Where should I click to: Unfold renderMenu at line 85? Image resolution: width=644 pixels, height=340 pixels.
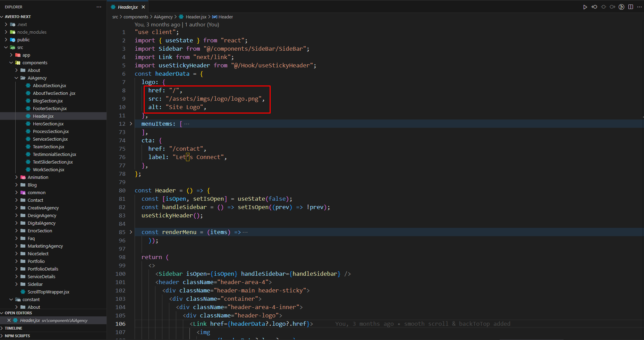tap(131, 232)
